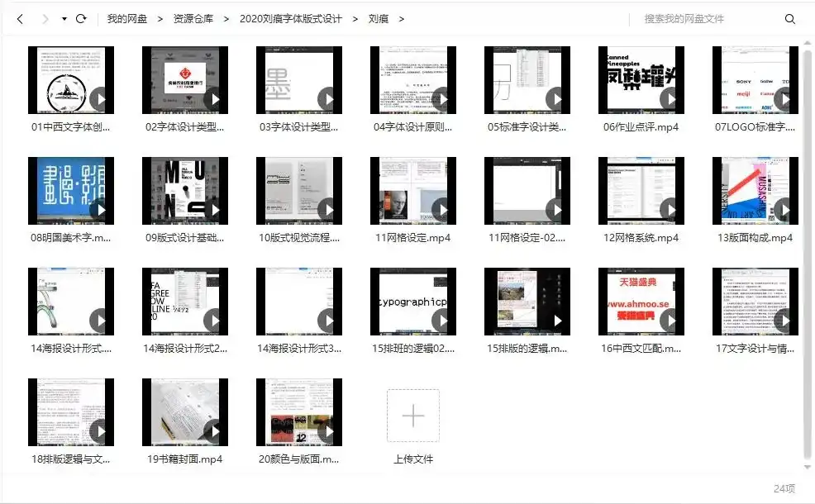
Task: Open the 资源仓库 folder breadcrumb
Action: tap(194, 18)
